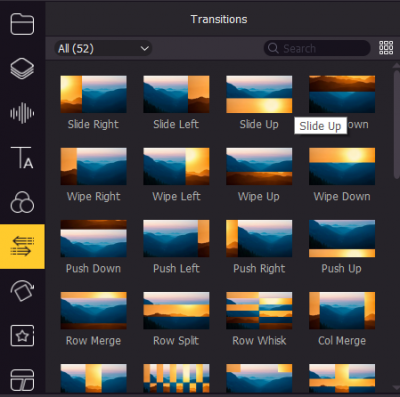Open the Audio waveform sidebar icon
400x397 pixels.
22,113
